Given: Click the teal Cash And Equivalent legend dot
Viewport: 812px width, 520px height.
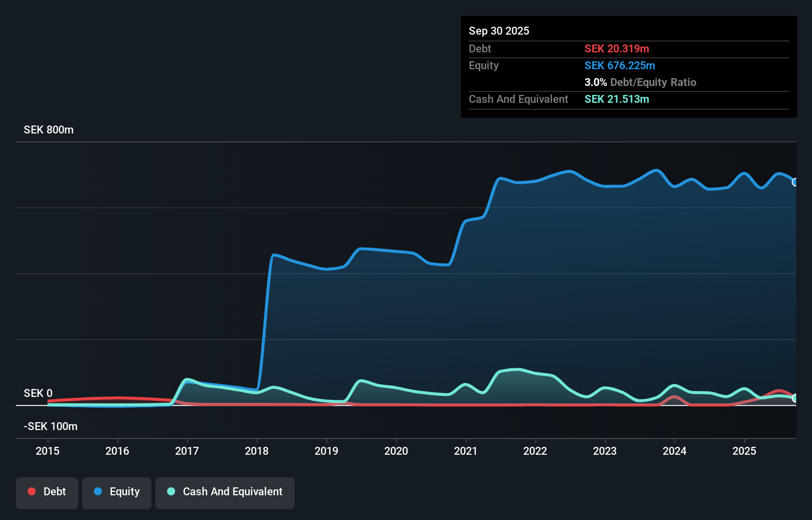Looking at the screenshot, I should pos(170,491).
